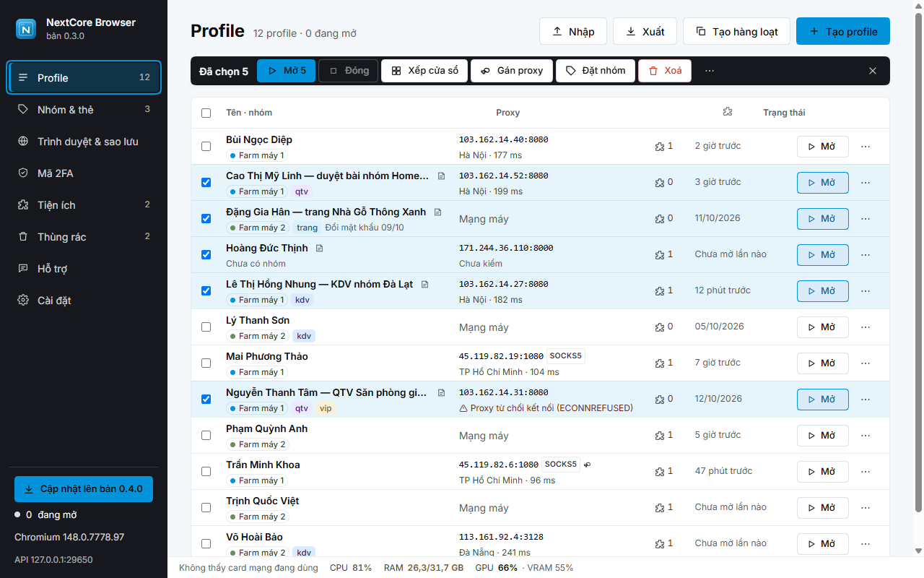Tick the select-all checkbox in table header
The height and width of the screenshot is (578, 924).
point(206,113)
